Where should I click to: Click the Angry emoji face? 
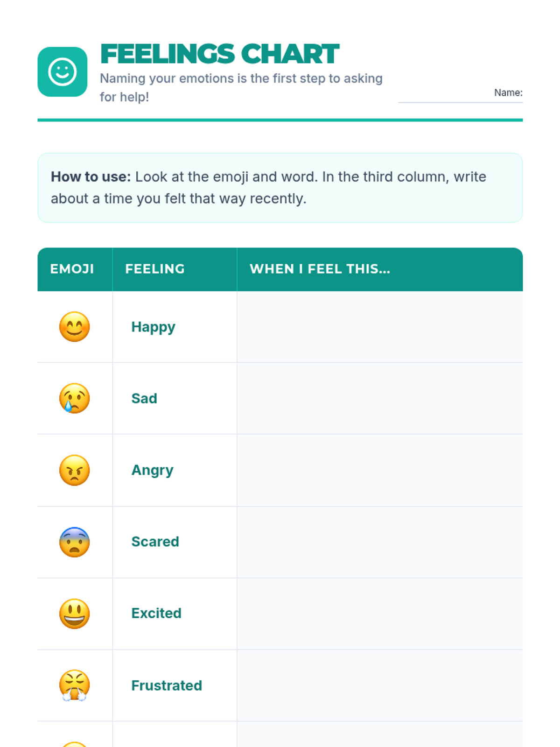coord(75,470)
